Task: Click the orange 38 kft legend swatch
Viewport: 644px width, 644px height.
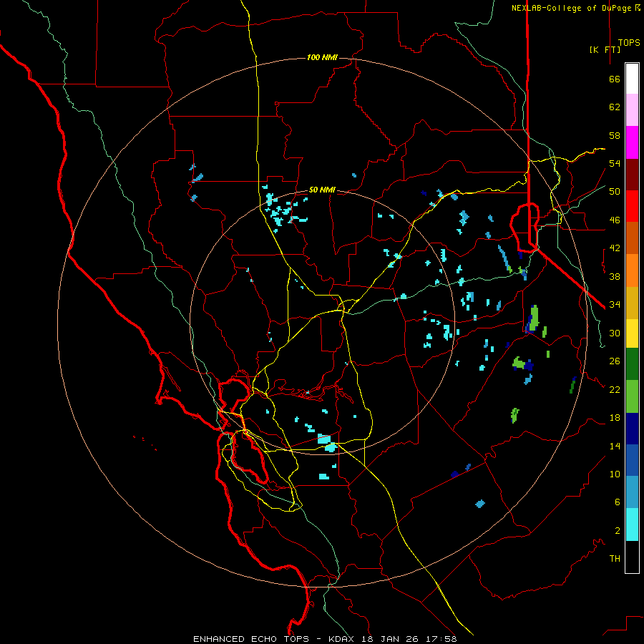Action: click(x=632, y=270)
